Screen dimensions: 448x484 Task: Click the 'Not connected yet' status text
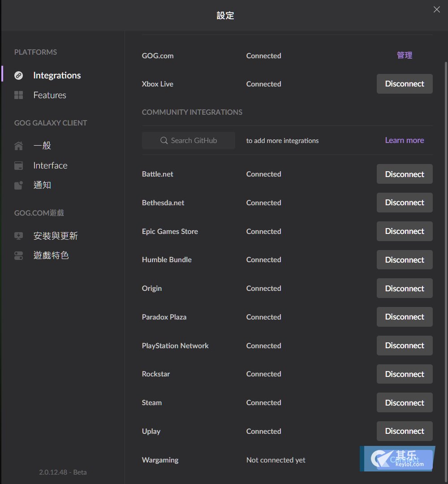pos(276,460)
